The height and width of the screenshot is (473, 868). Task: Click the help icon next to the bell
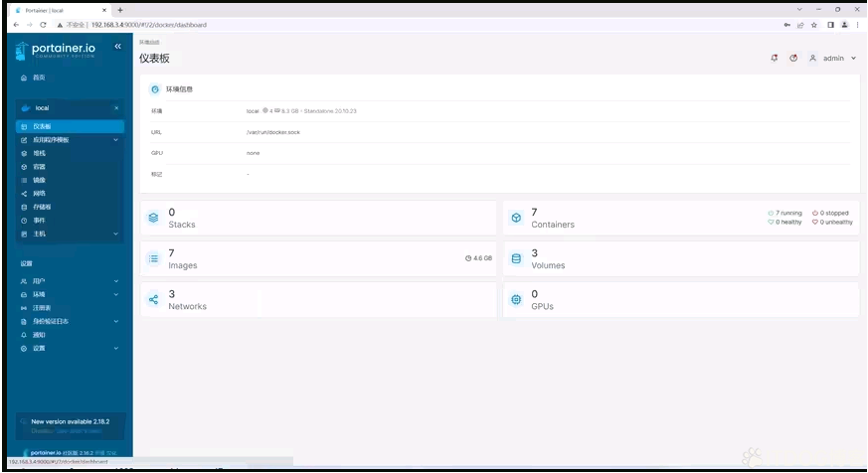(x=793, y=58)
